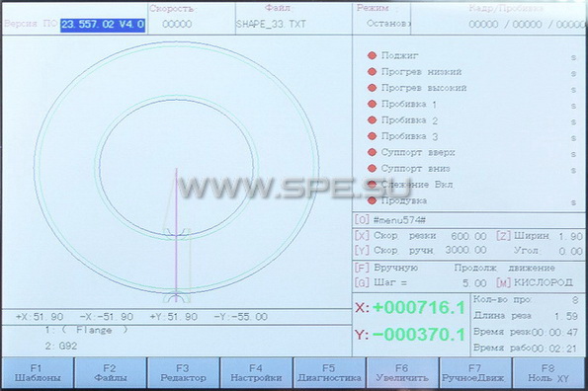Click the Режим status Останов

click(x=388, y=24)
